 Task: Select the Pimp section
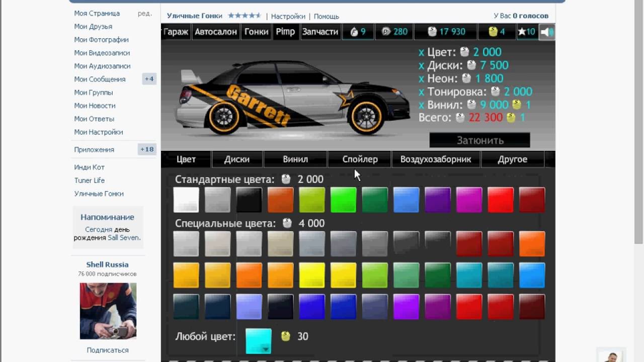pyautogui.click(x=285, y=32)
